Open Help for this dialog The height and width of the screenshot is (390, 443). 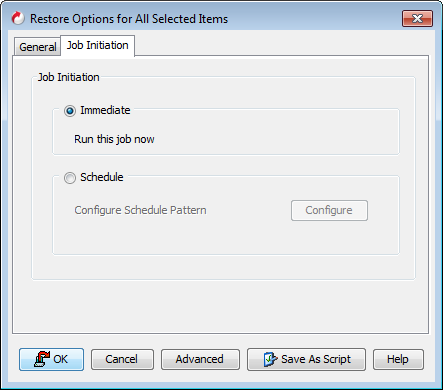(x=398, y=359)
